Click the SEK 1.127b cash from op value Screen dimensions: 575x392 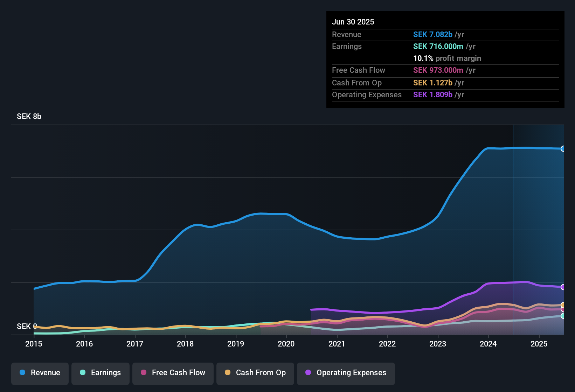(433, 83)
